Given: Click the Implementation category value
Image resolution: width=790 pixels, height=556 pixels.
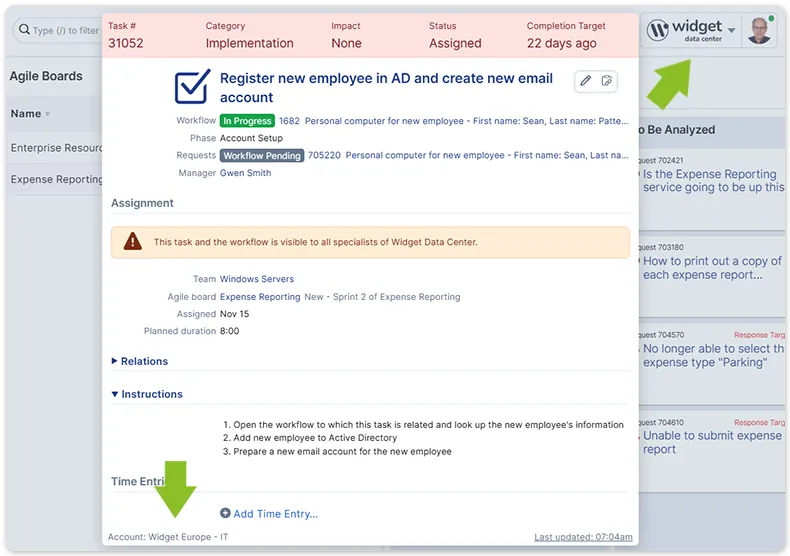Looking at the screenshot, I should tap(249, 43).
